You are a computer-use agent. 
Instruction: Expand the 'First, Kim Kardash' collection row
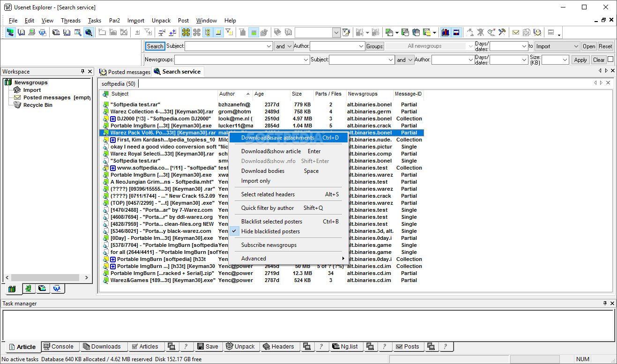point(113,140)
